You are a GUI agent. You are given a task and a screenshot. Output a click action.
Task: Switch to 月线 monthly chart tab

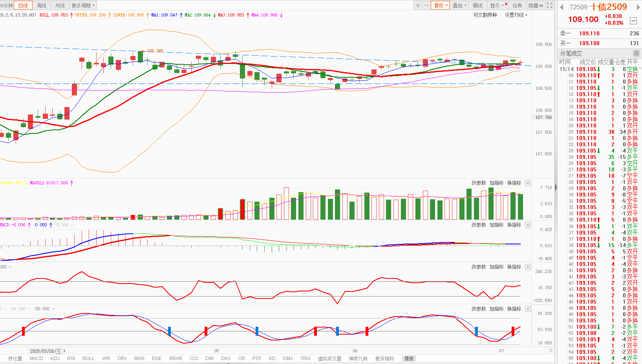[60, 5]
